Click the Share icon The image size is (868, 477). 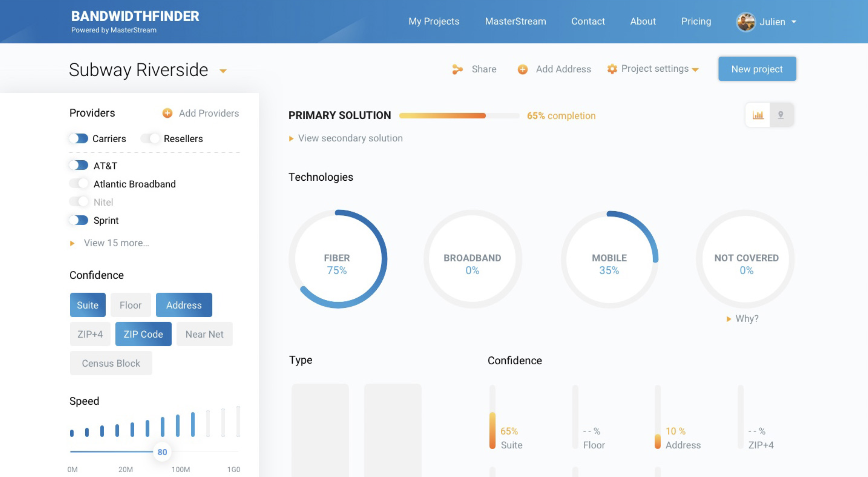point(457,69)
